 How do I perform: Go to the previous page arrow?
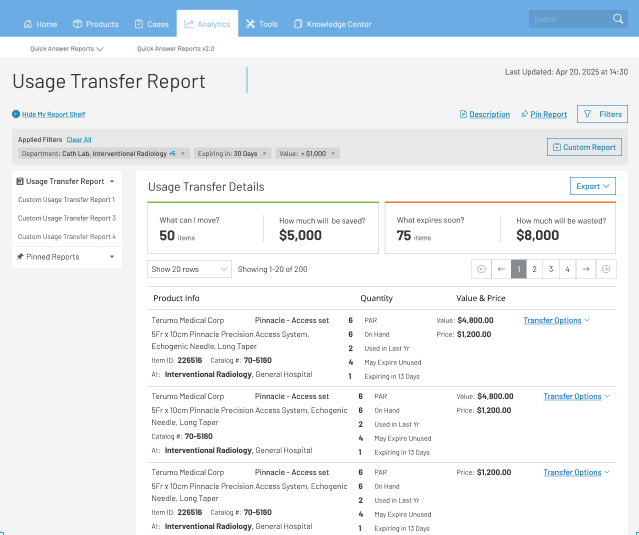501,269
